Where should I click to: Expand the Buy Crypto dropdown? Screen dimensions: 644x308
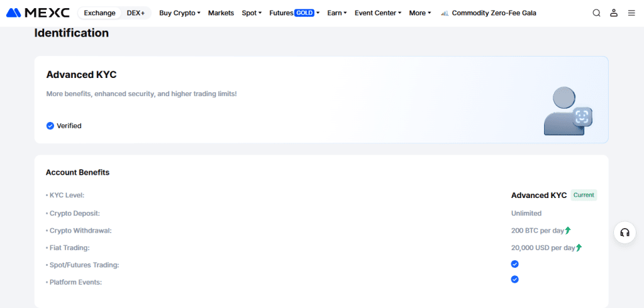[x=180, y=13]
